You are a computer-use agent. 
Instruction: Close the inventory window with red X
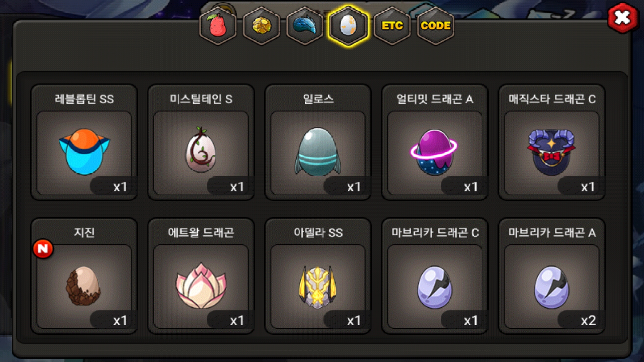pyautogui.click(x=623, y=18)
